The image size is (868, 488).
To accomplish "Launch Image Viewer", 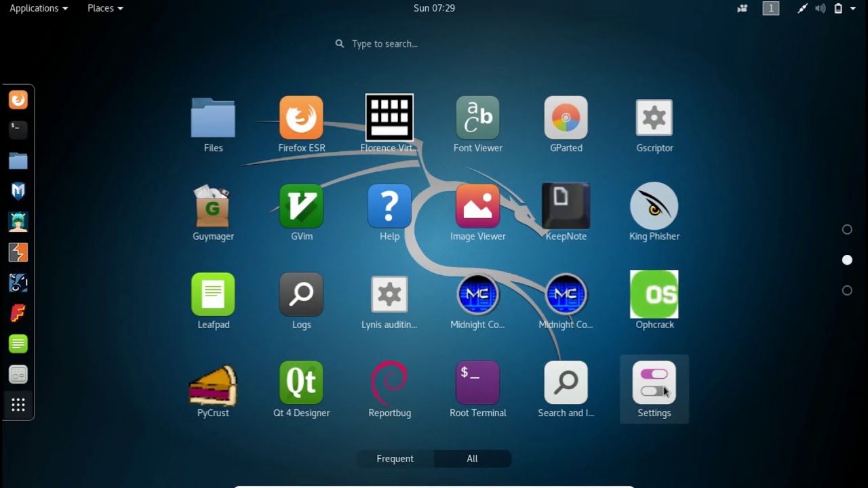I will pyautogui.click(x=477, y=213).
